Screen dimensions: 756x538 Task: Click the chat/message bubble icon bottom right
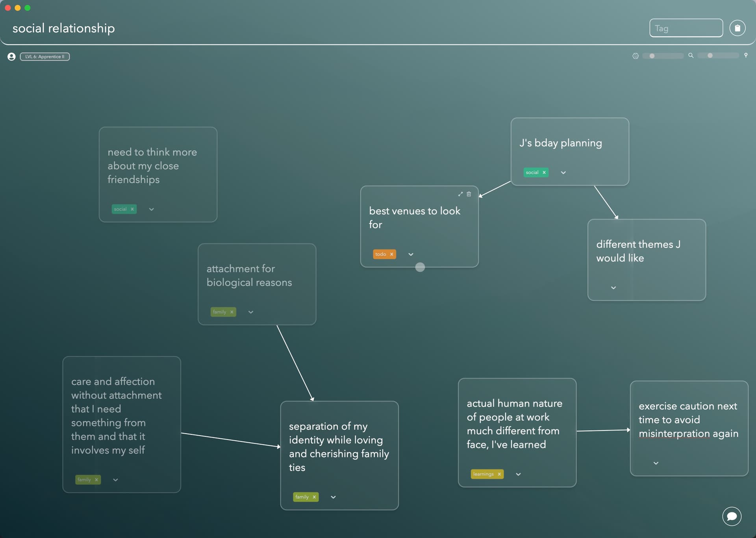tap(732, 516)
